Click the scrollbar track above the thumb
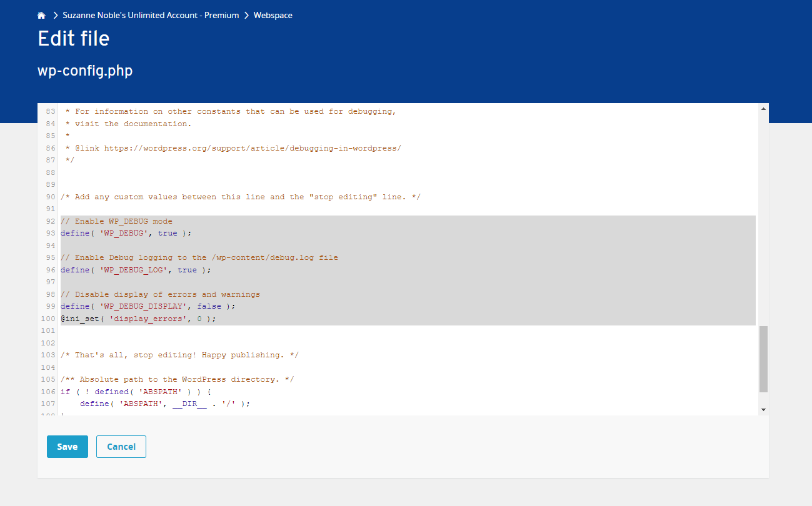This screenshot has height=506, width=812. click(763, 219)
